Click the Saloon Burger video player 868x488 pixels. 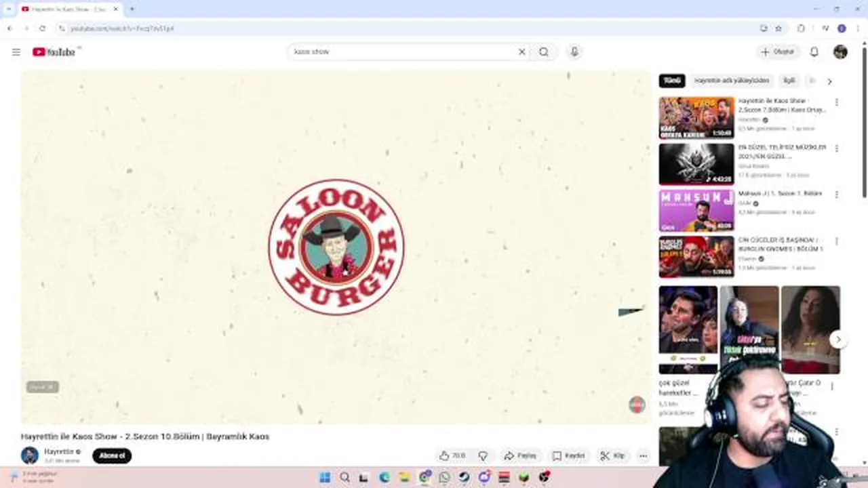(336, 247)
